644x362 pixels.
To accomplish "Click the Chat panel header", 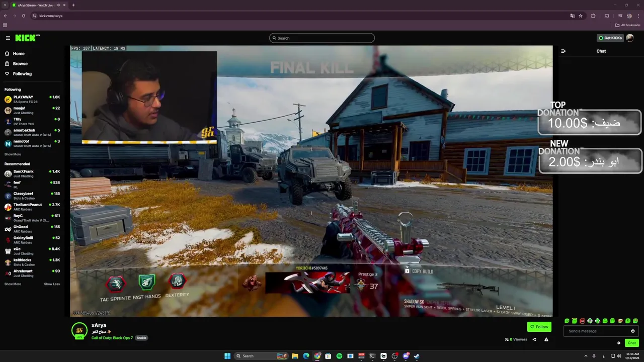I will (x=601, y=51).
